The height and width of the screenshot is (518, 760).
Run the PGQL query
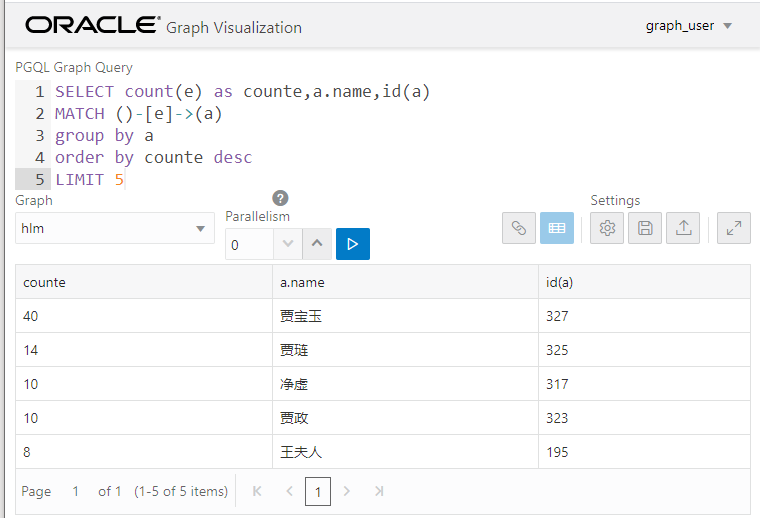tap(352, 244)
